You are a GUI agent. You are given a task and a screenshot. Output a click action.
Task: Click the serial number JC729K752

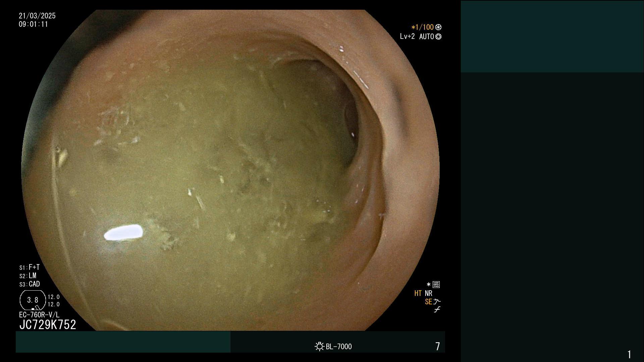48,324
